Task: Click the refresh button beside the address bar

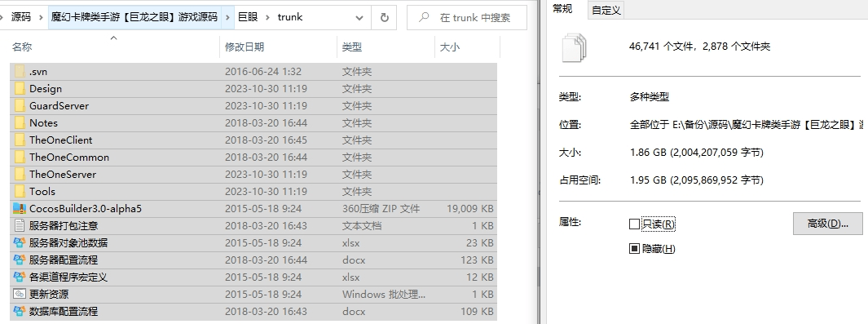Action: tap(384, 18)
